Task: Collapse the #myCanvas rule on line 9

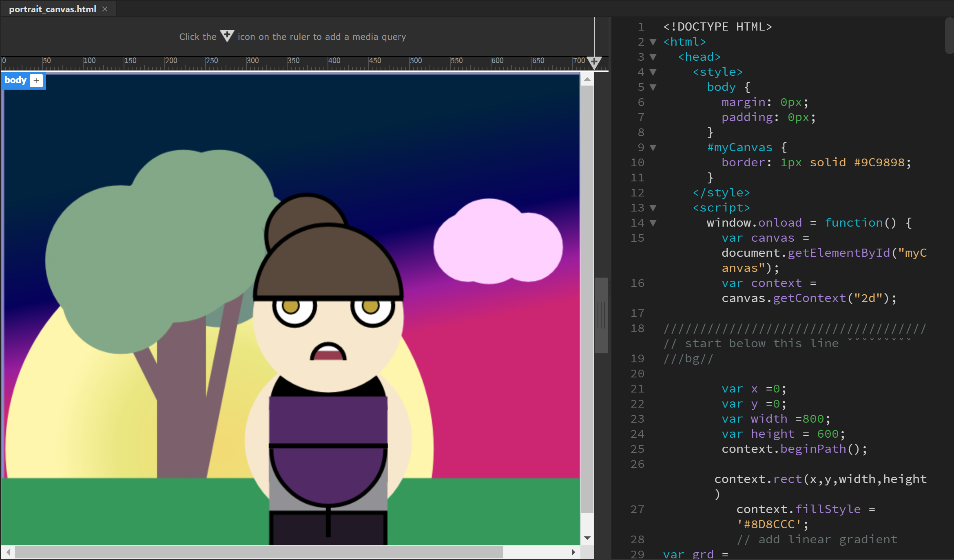Action: tap(653, 148)
